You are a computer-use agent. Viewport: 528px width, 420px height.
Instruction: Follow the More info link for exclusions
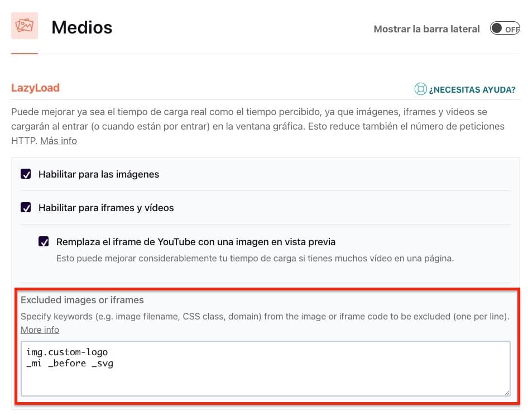[40, 330]
